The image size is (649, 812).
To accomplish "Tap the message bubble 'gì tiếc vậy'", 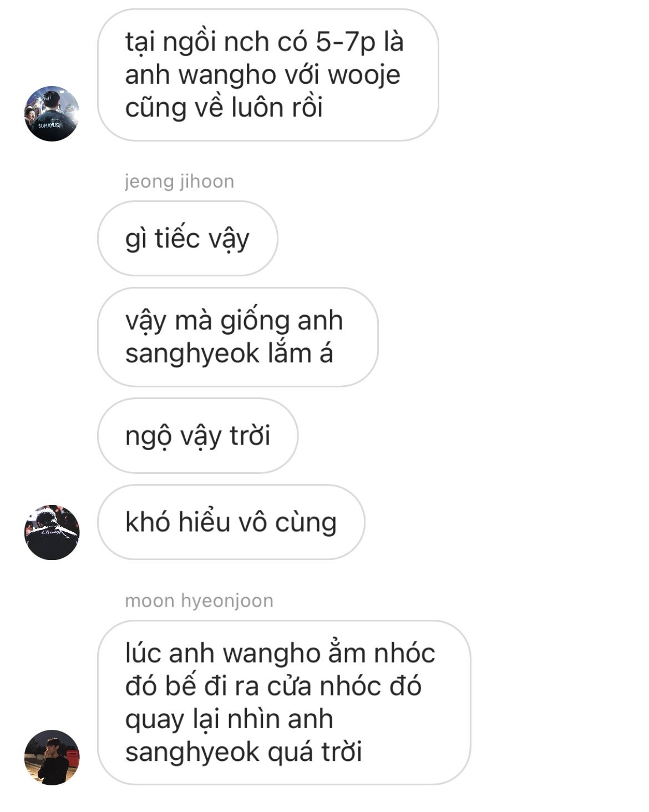I will (x=187, y=238).
